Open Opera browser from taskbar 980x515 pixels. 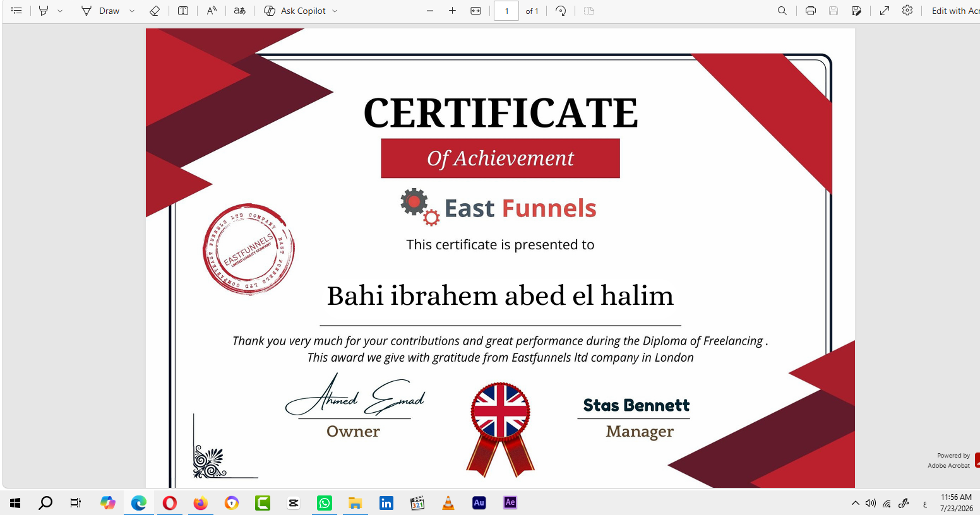(170, 503)
